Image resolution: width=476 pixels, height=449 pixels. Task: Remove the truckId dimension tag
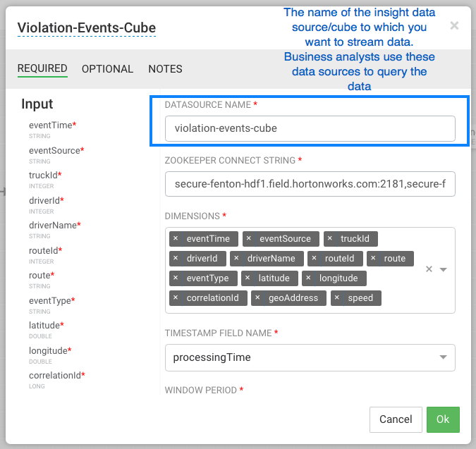pos(331,239)
